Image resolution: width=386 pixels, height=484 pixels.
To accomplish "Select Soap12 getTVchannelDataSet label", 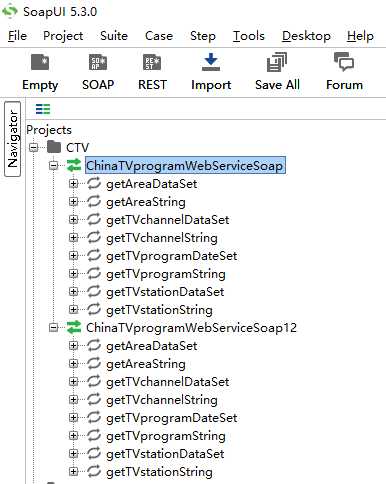I will coord(168,382).
